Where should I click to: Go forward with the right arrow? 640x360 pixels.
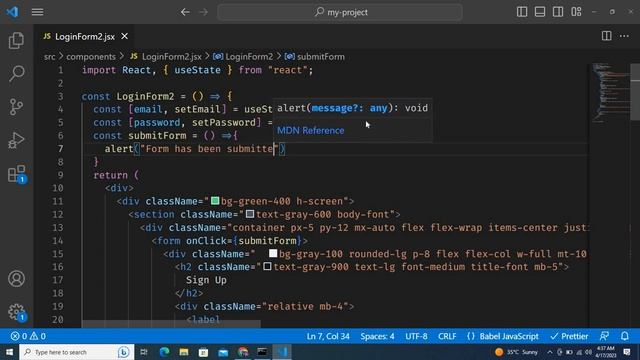[203, 12]
